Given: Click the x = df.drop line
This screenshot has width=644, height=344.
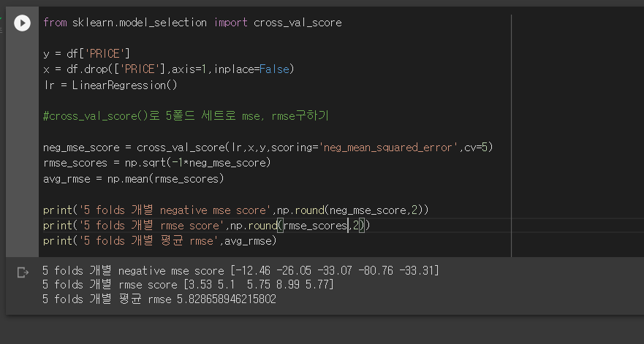Looking at the screenshot, I should pos(169,69).
